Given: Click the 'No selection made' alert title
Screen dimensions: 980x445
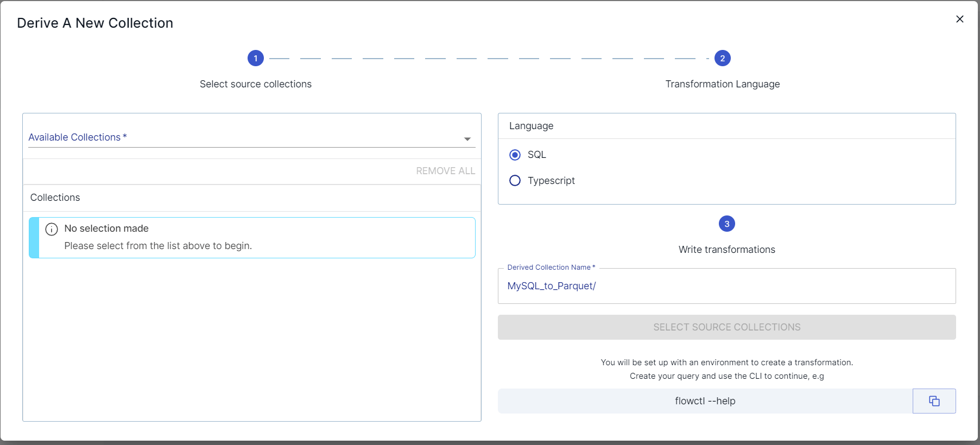Looking at the screenshot, I should click(106, 228).
